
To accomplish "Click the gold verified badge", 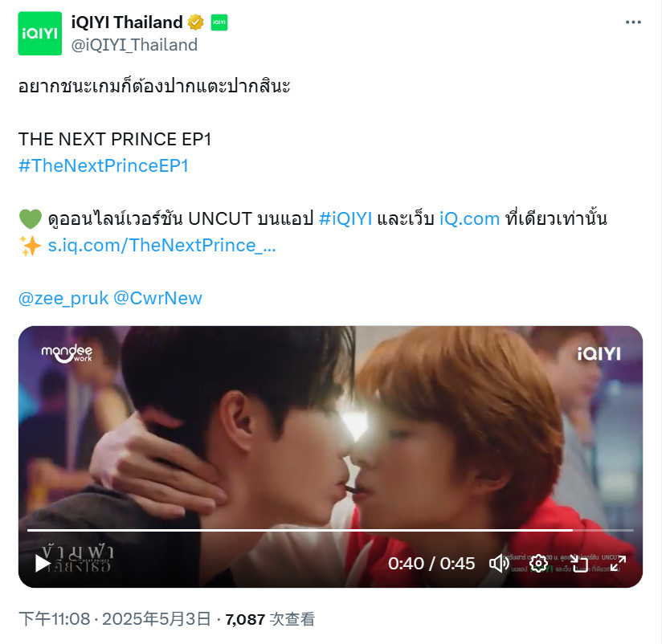I will pyautogui.click(x=195, y=22).
